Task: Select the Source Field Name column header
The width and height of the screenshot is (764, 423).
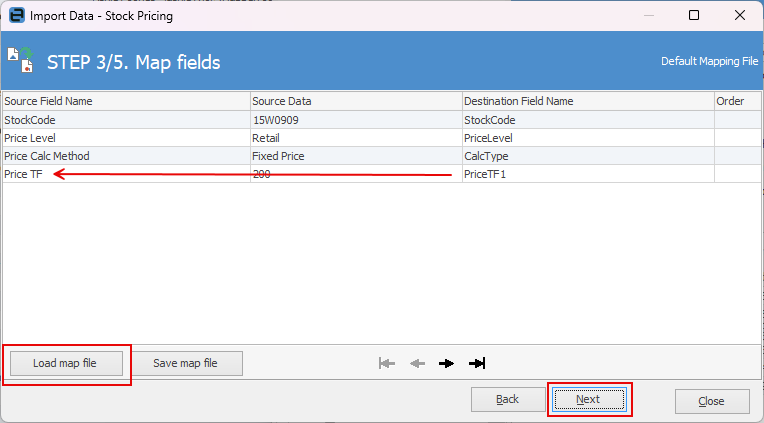Action: click(126, 101)
